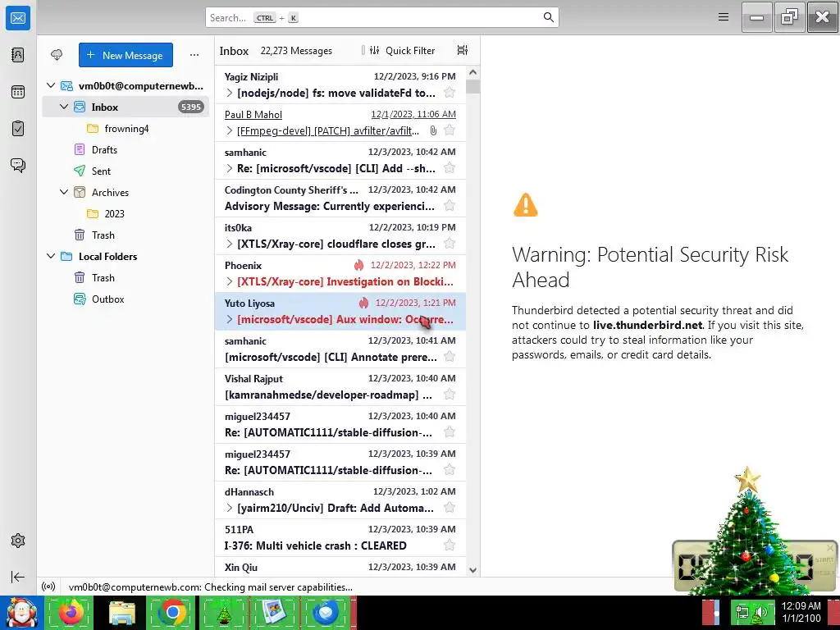Open the Calendar space
Viewport: 840px width, 630px height.
point(18,92)
